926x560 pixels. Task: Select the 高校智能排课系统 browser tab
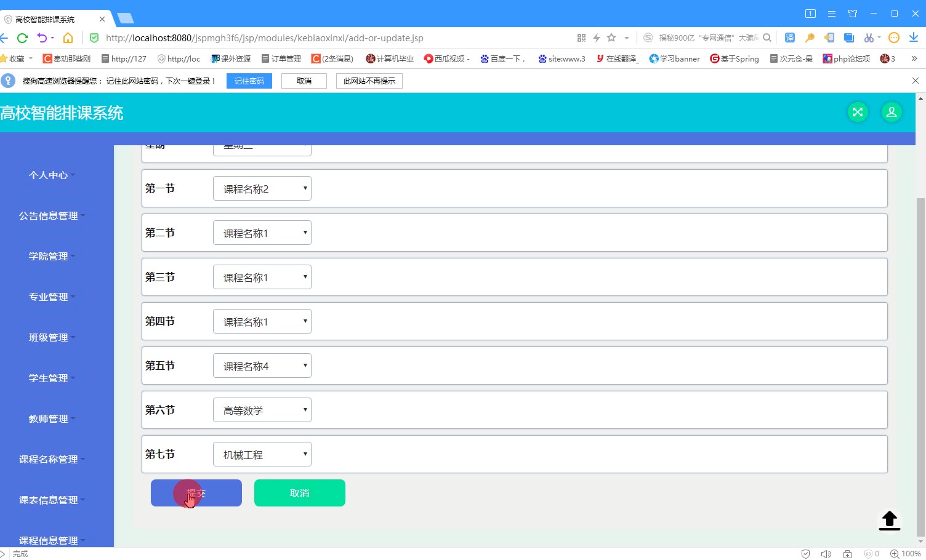(x=55, y=19)
